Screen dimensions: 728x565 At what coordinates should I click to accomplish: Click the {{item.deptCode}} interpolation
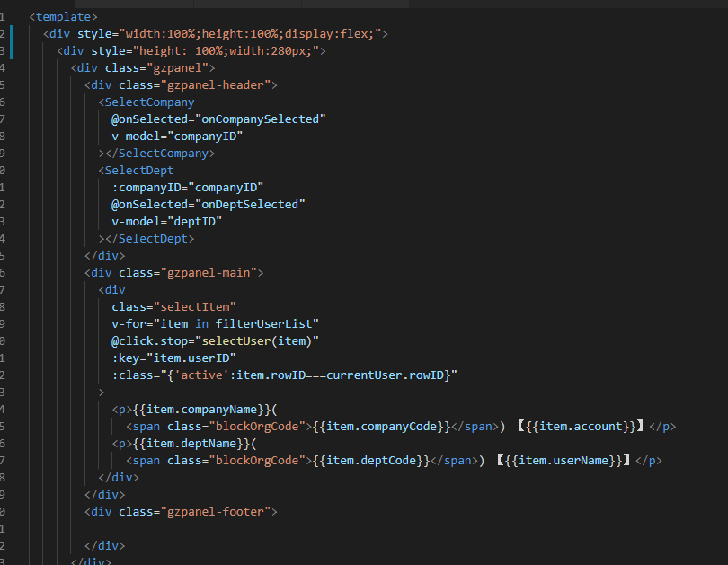[371, 461]
